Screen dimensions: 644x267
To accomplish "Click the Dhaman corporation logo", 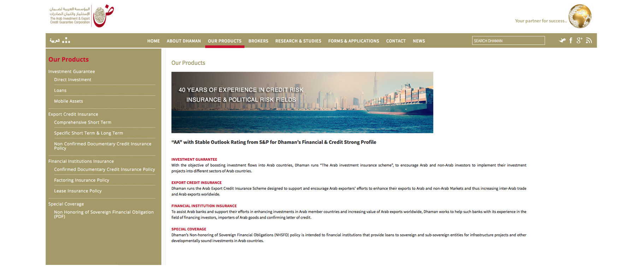I will 82,16.
